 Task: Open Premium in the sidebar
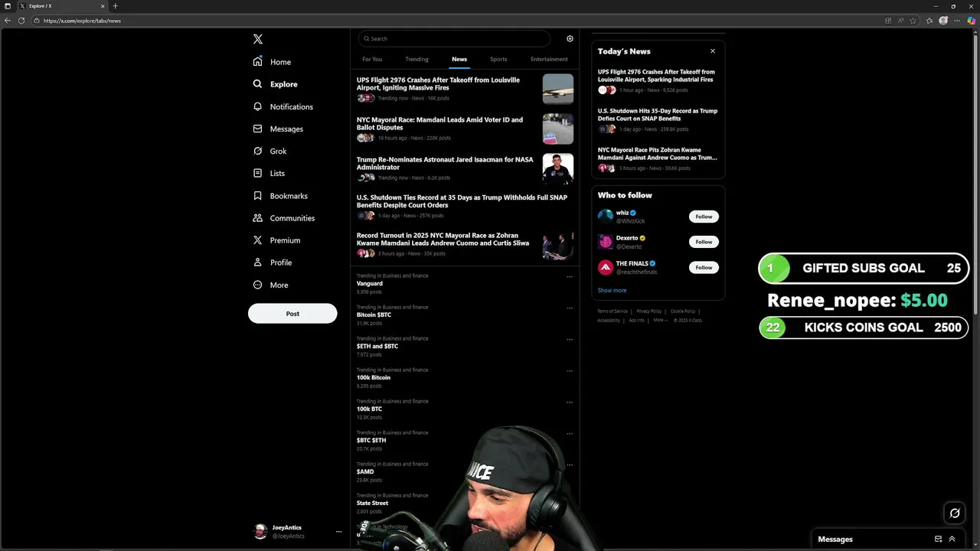click(x=276, y=240)
